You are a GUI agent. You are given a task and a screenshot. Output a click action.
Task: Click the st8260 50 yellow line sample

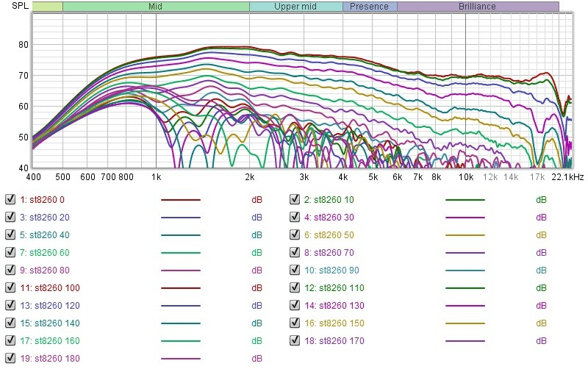[x=465, y=235]
